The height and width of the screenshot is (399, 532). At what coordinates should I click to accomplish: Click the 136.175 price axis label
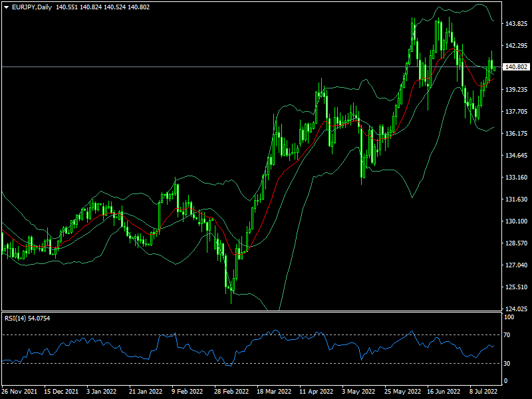pyautogui.click(x=517, y=134)
